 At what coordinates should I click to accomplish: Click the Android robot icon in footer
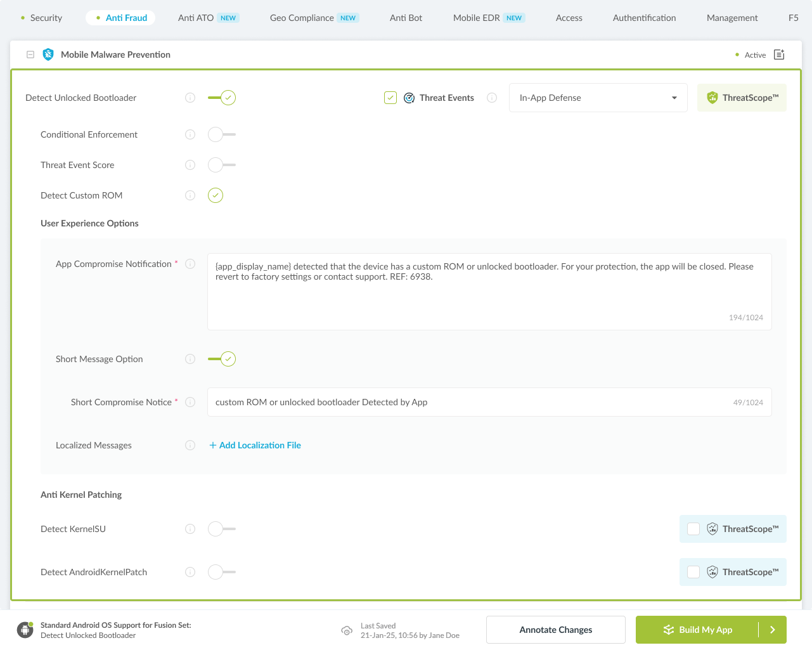pyautogui.click(x=25, y=630)
